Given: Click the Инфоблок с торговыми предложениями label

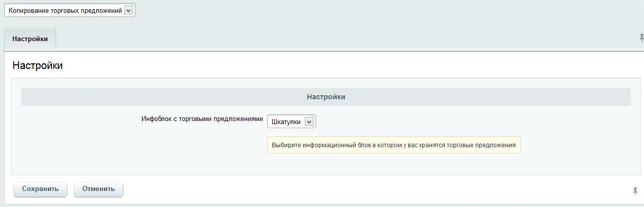Looking at the screenshot, I should (202, 118).
